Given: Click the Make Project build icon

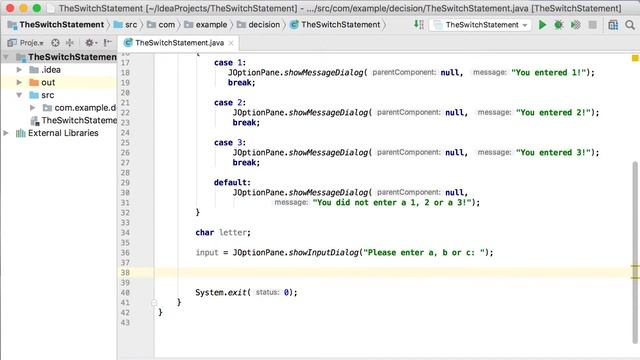Looking at the screenshot, I should click(x=419, y=25).
